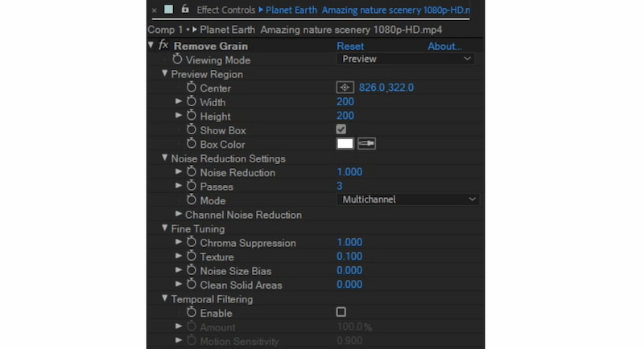This screenshot has width=644, height=349.
Task: Click the Center point crosshair button
Action: (x=345, y=88)
